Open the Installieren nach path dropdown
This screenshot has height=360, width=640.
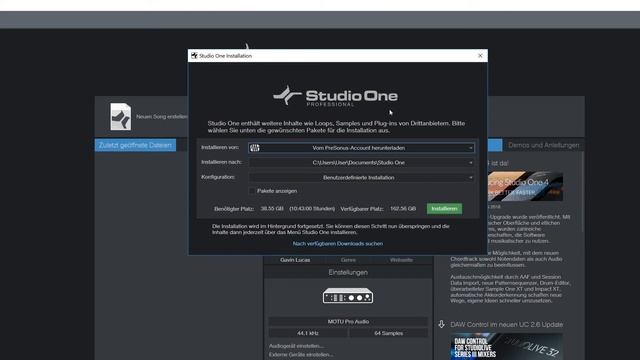(361, 162)
